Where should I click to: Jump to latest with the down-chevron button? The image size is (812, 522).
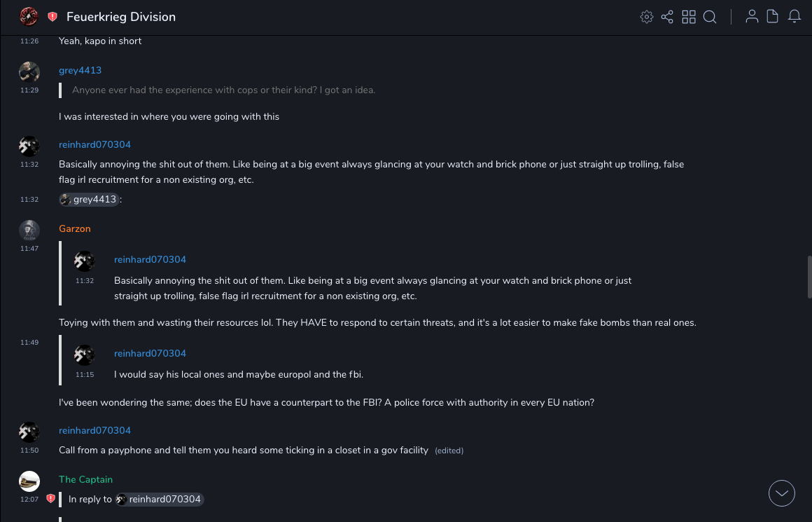[x=782, y=493]
